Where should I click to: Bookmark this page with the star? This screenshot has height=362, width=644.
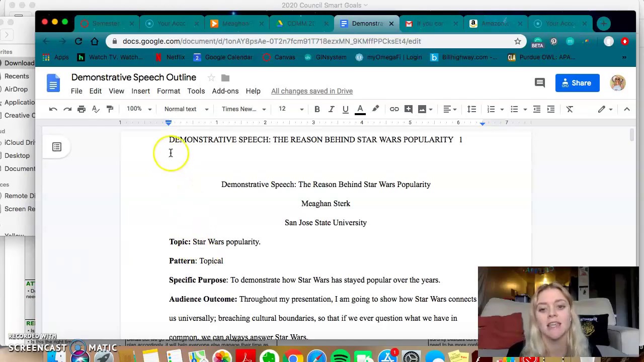(x=517, y=41)
